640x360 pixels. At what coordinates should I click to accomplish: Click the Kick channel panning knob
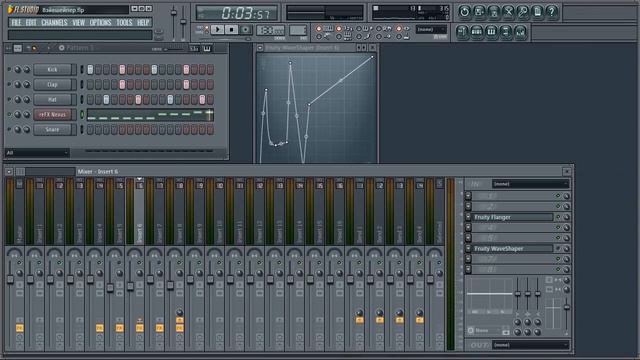pyautogui.click(x=18, y=70)
